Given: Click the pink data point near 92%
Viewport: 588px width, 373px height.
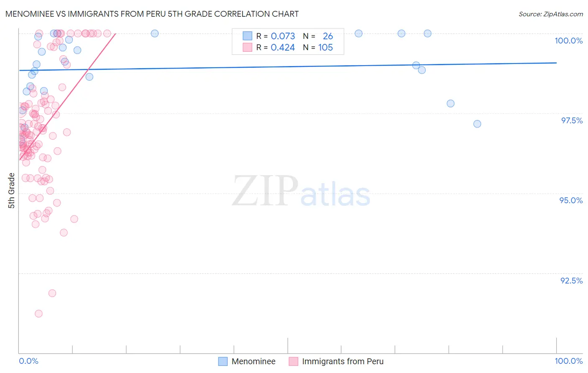Looking at the screenshot, I should coord(52,293).
